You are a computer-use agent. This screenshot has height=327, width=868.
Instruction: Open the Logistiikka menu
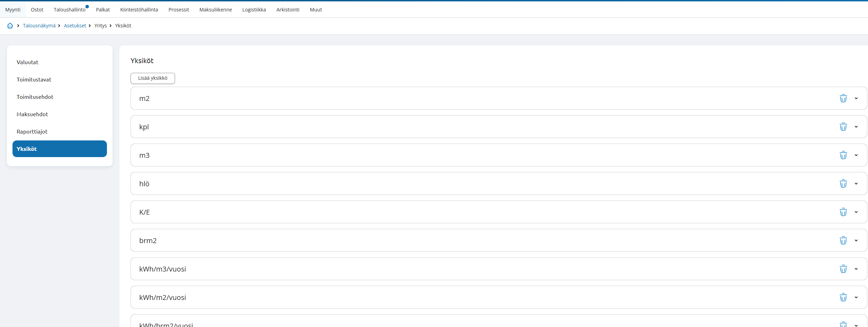point(254,10)
